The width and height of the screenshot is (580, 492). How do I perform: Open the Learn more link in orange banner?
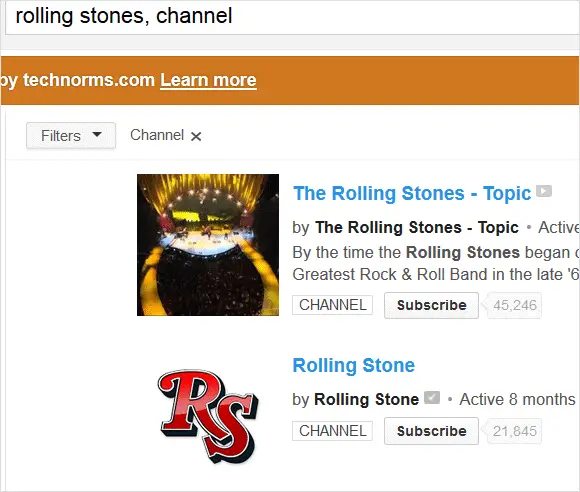coord(208,80)
